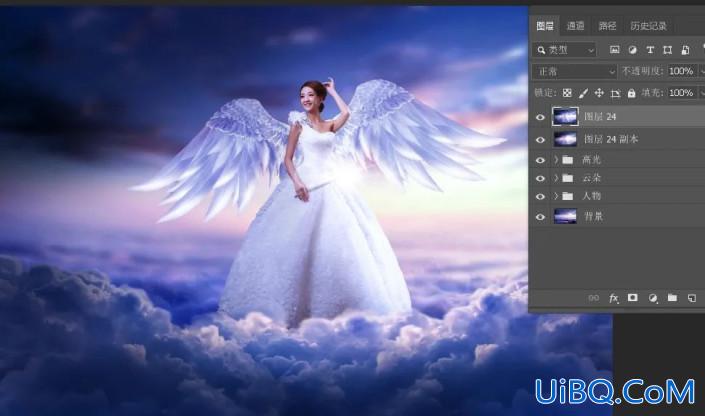The width and height of the screenshot is (705, 416).
Task: Click the fill 100% value field
Action: (x=682, y=93)
